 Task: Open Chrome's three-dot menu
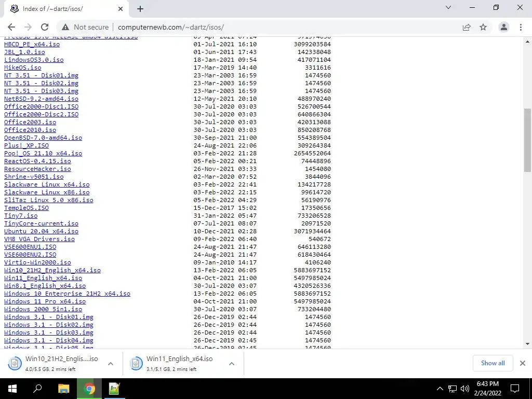[x=521, y=27]
